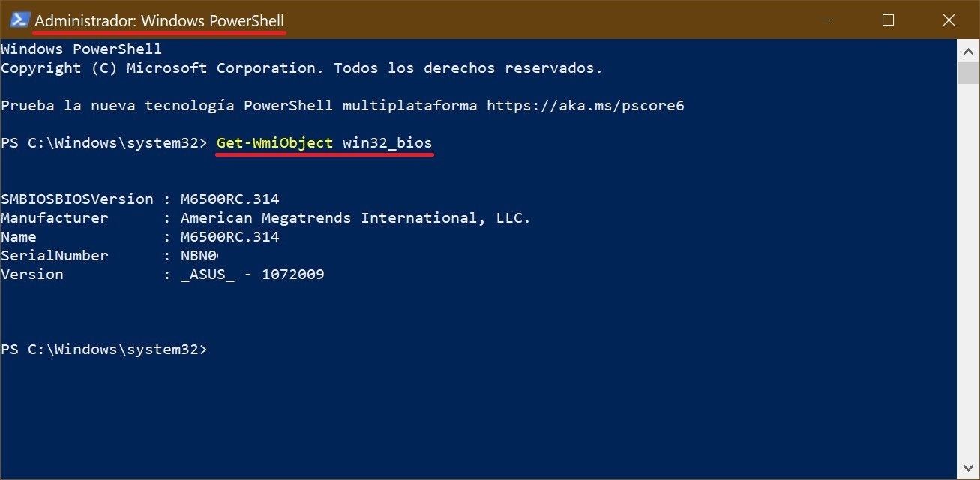This screenshot has width=980, height=480.
Task: Open the PowerShell system menu icon
Action: (x=20, y=20)
